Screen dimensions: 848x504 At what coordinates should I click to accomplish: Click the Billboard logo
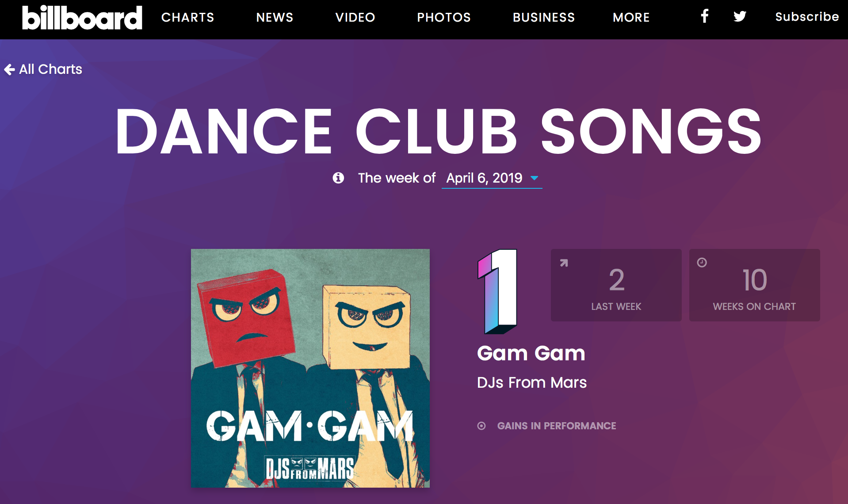pyautogui.click(x=82, y=18)
